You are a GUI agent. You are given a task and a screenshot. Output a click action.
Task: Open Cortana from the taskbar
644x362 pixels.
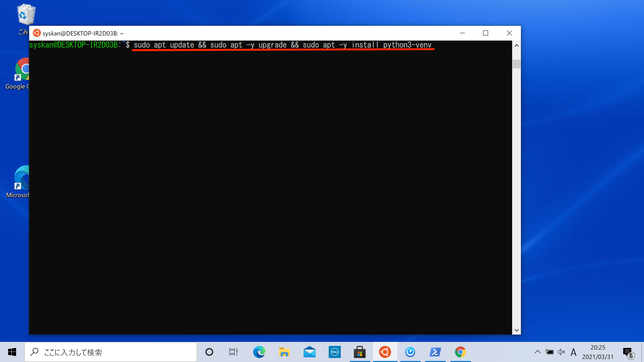click(209, 352)
